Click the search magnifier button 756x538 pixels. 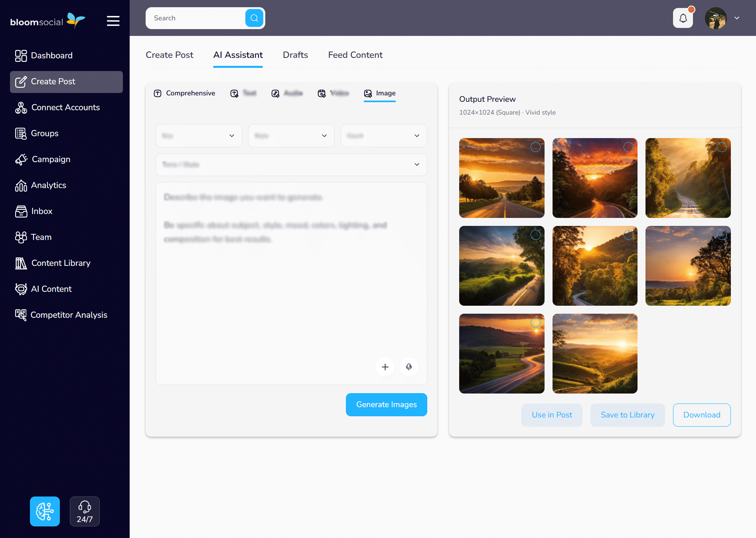254,18
